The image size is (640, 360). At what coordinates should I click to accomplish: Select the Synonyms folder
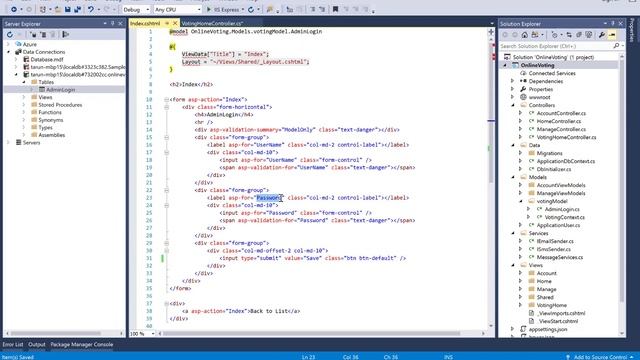pyautogui.click(x=51, y=120)
